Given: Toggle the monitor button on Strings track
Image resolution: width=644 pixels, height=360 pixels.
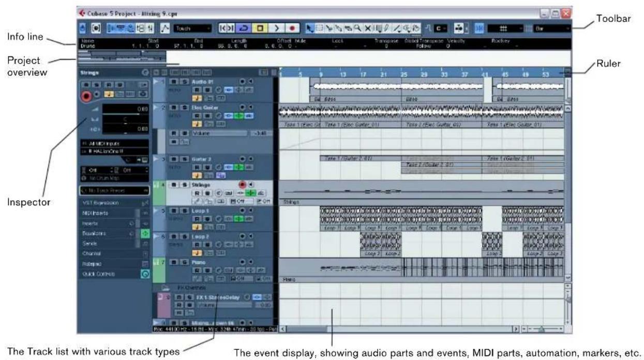Looking at the screenshot, I should (x=250, y=184).
